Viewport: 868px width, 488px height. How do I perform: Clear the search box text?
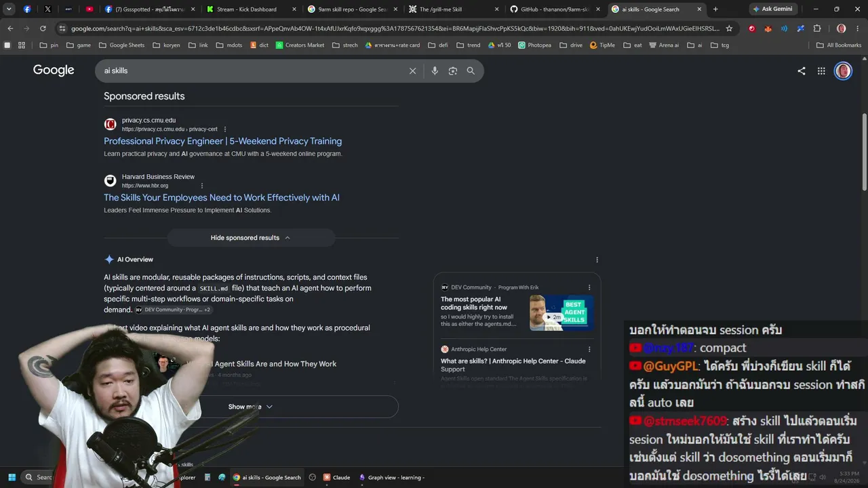[412, 70]
